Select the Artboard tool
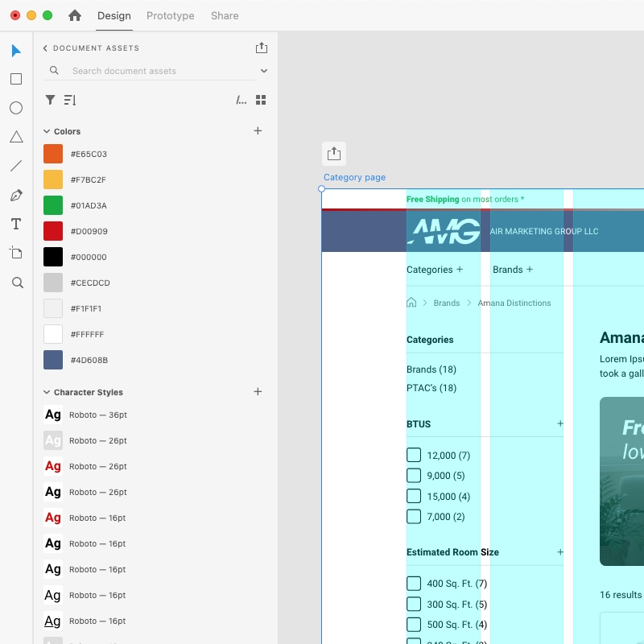The image size is (644, 644). pyautogui.click(x=15, y=253)
